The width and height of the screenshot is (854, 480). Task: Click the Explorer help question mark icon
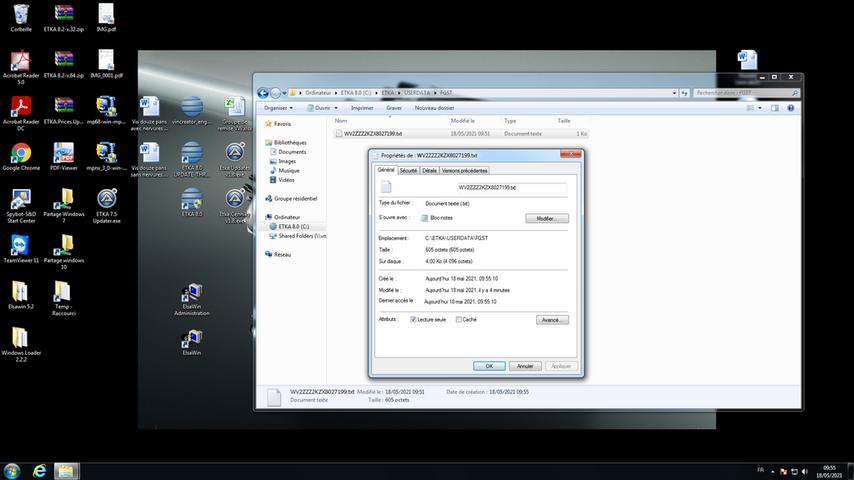point(793,108)
